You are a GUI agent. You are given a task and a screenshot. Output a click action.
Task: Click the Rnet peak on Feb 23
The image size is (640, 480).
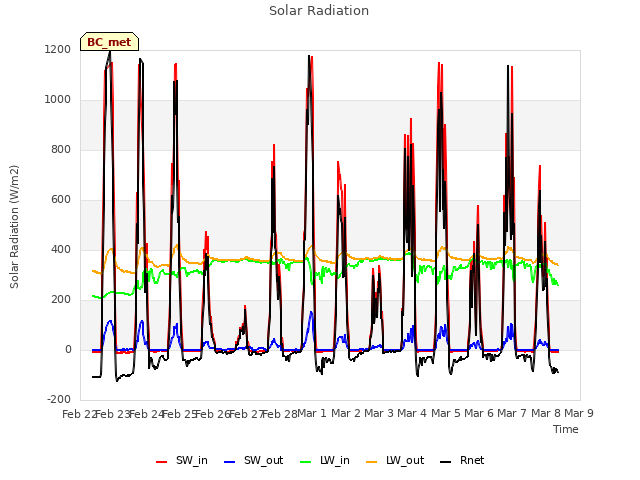[x=109, y=52]
